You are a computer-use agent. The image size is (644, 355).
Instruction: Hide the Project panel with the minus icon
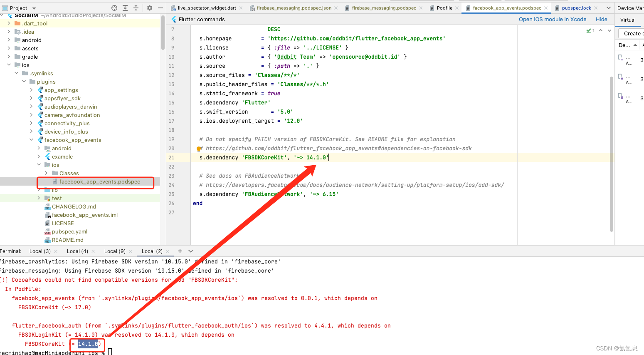(160, 8)
